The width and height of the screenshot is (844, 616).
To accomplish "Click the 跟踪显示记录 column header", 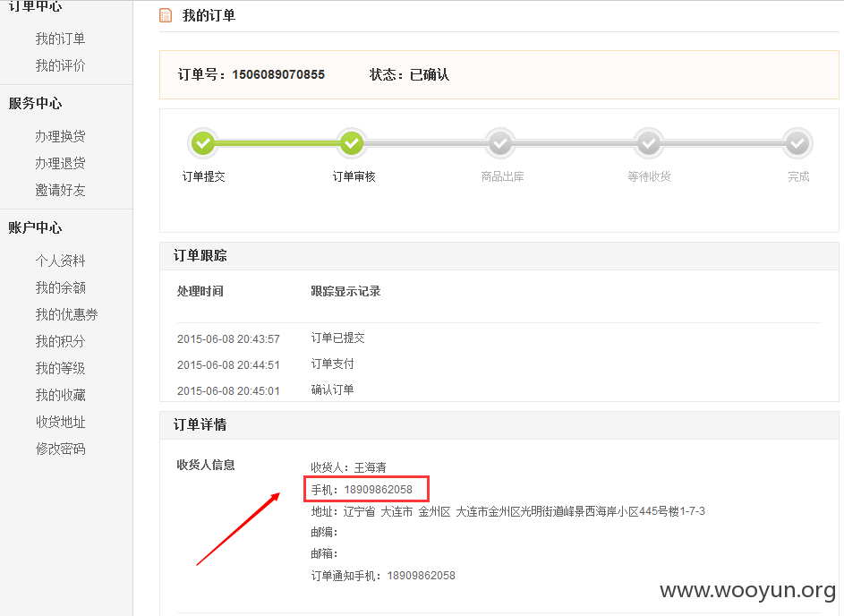I will click(345, 291).
